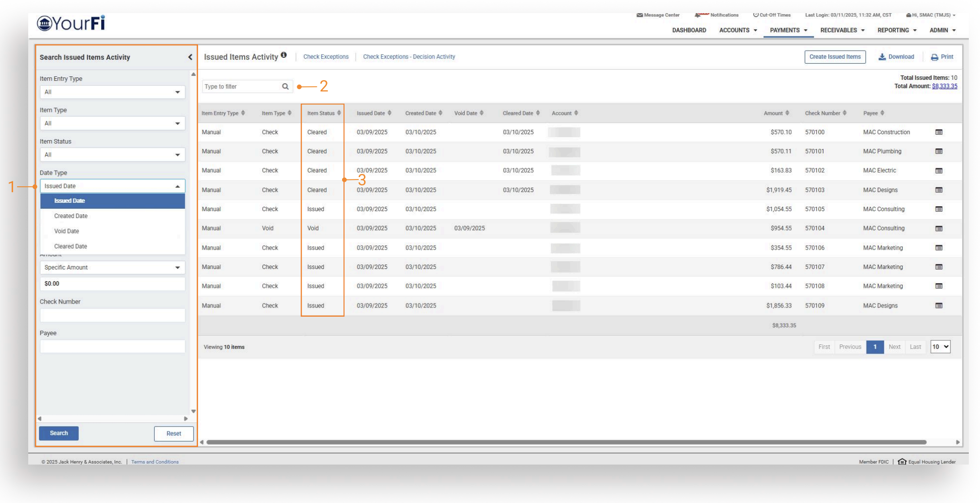Open detail icon for MAC Construction row
The width and height of the screenshot is (980, 503).
click(x=939, y=132)
